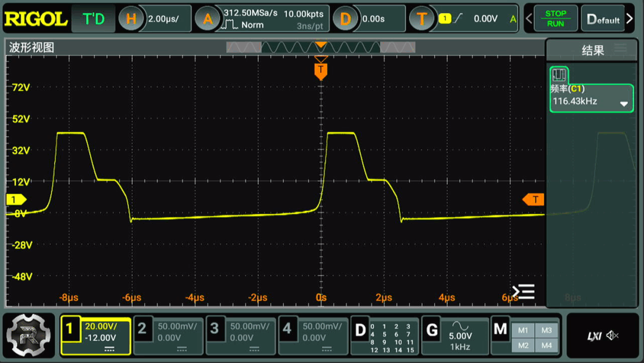Enable math channel M4
Screen dimensions: 644x363
pos(546,345)
